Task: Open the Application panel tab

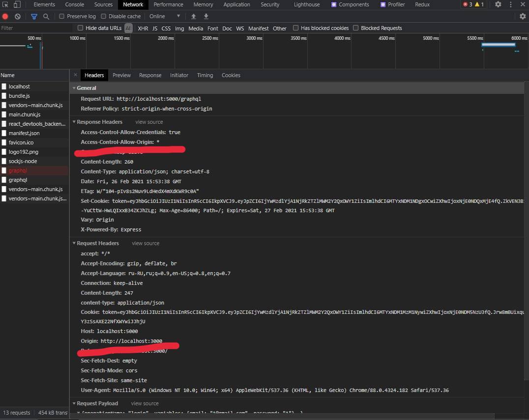Action: click(237, 4)
